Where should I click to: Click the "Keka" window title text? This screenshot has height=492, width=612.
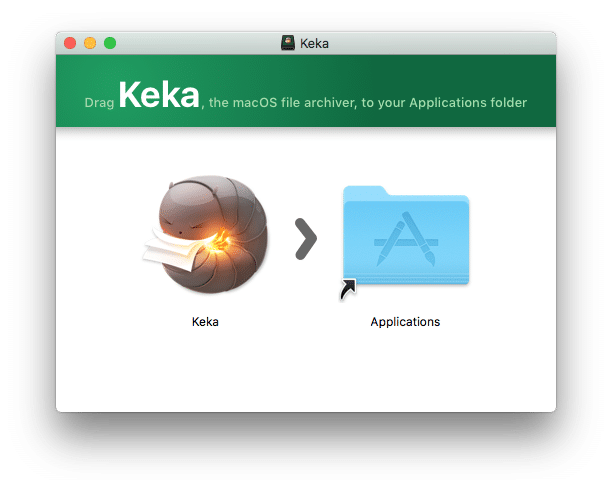315,44
